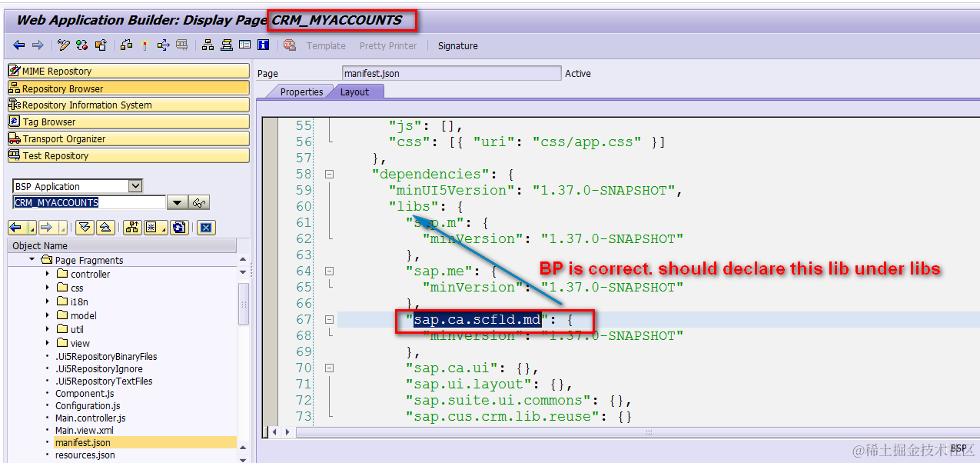The image size is (980, 463).
Task: Open the BSP Application type dropdown
Action: pyautogui.click(x=135, y=186)
